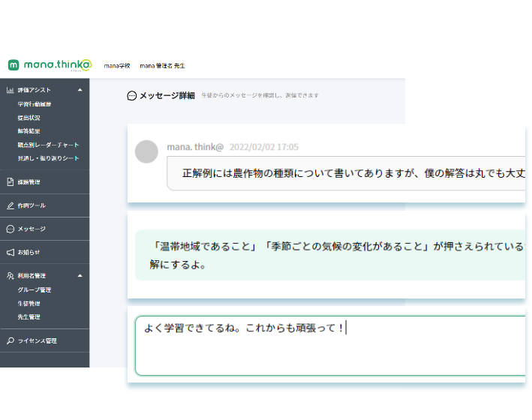This screenshot has width=532, height=420.
Task: Click the お知らせ megaphone icon
Action: click(10, 252)
